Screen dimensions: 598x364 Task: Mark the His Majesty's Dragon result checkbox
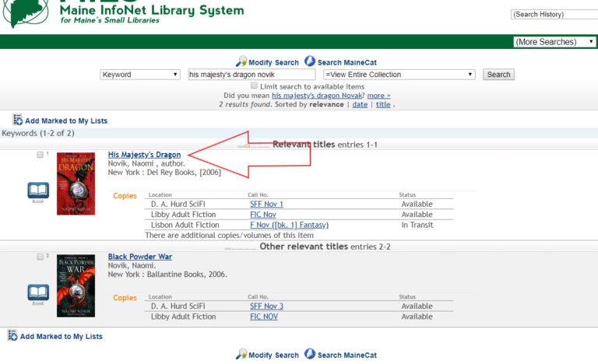[40, 155]
